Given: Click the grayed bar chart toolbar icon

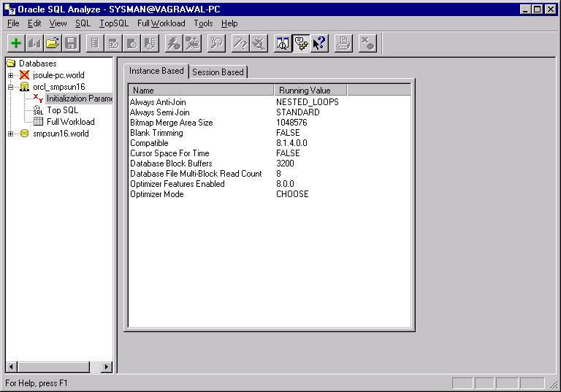Looking at the screenshot, I should point(35,43).
